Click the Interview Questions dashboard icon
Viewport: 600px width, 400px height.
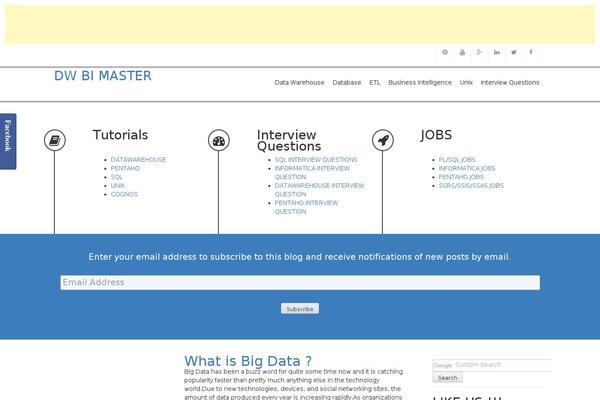coord(219,140)
